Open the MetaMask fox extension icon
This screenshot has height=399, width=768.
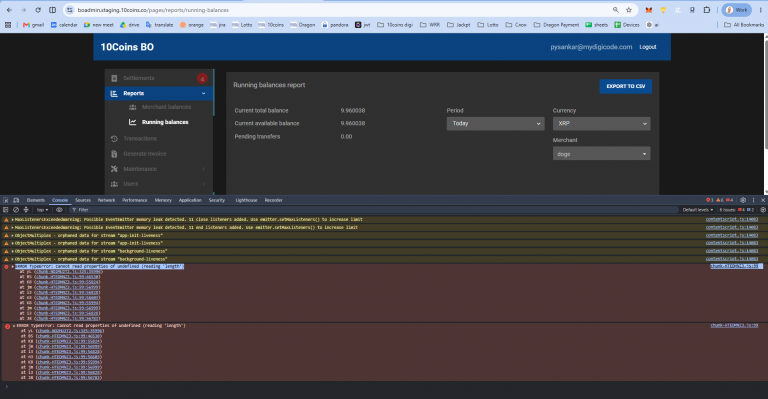point(648,10)
